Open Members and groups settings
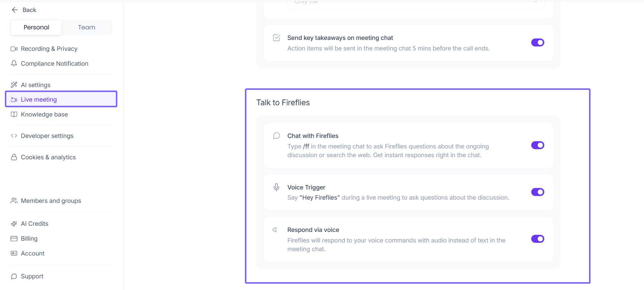 click(x=51, y=201)
